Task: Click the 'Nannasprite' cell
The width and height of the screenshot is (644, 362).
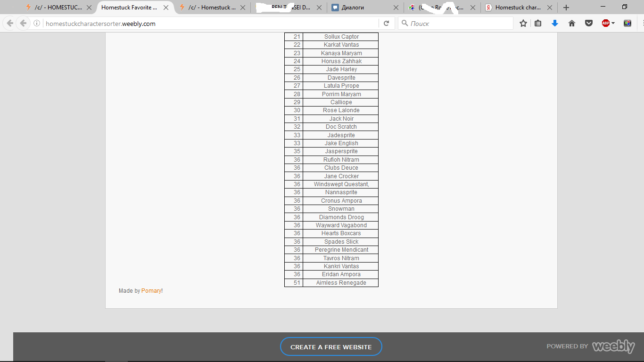Action: click(x=341, y=192)
